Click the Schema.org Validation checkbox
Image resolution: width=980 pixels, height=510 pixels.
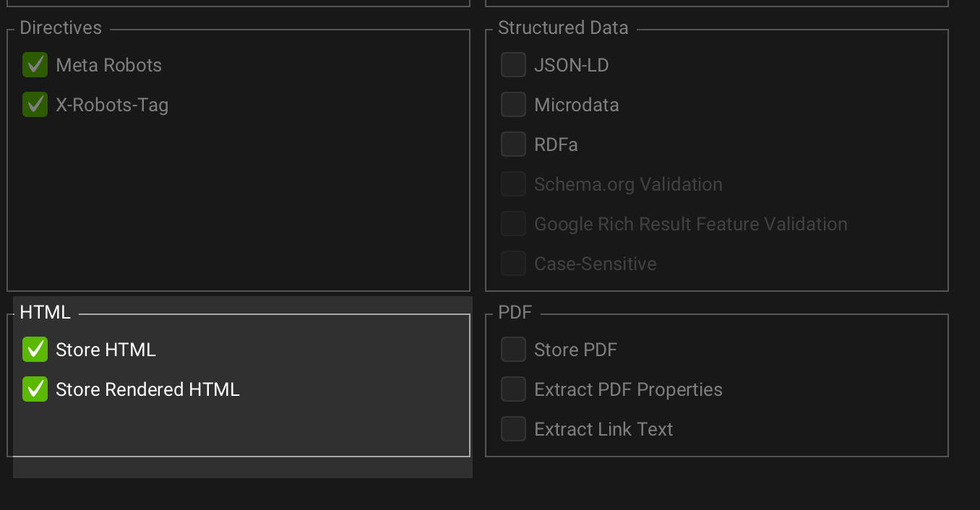tap(513, 184)
